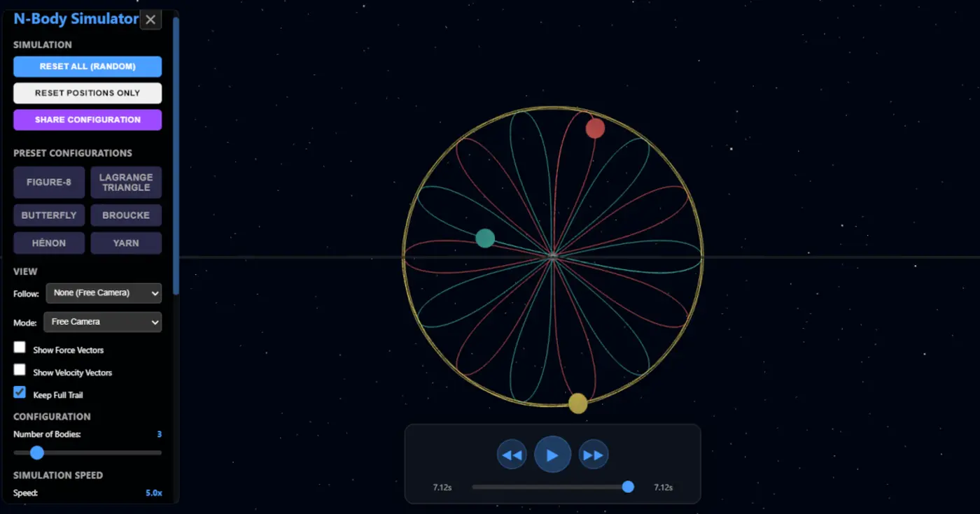Click Reset Positions Only
This screenshot has height=514, width=980.
87,92
